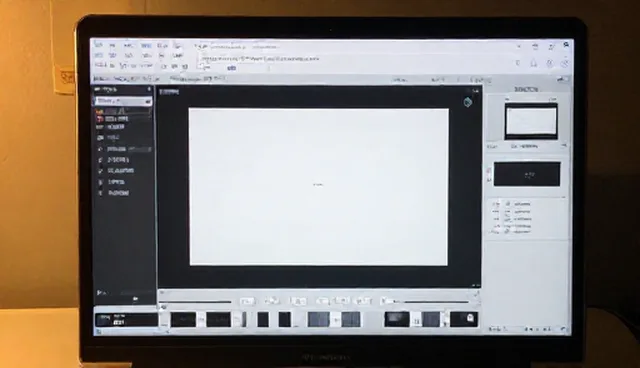Click the slider track right of the playback buttons
This screenshot has height=368, width=640.
[x=435, y=302]
